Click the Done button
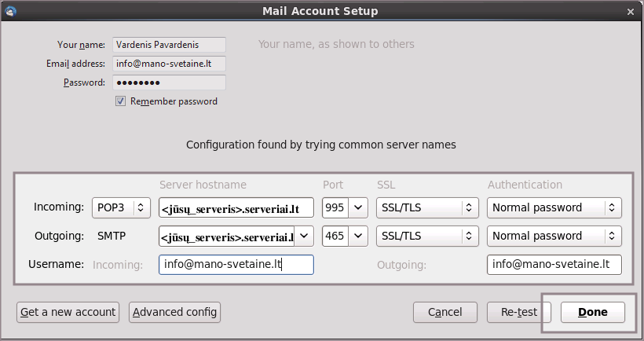 [593, 312]
